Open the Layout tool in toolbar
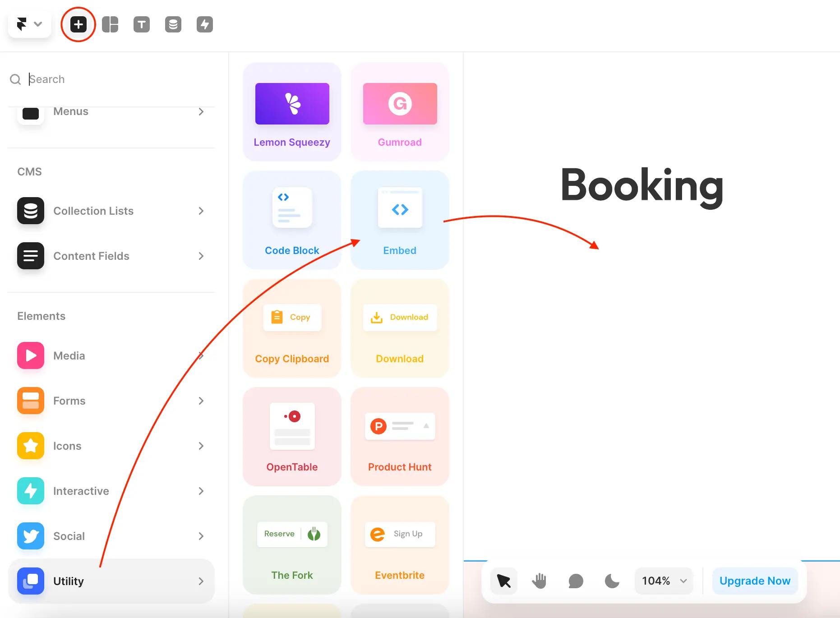Viewport: 840px width, 618px height. (x=110, y=24)
